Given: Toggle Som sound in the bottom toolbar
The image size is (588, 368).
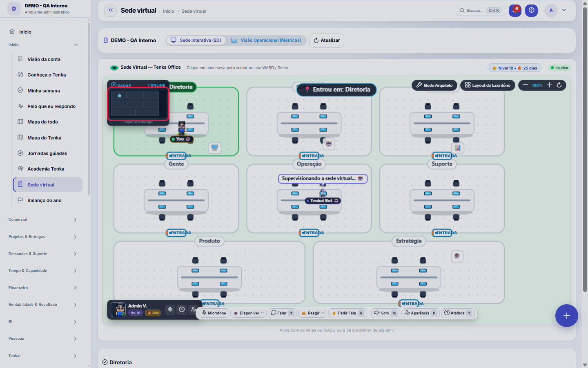Looking at the screenshot, I should tap(385, 313).
